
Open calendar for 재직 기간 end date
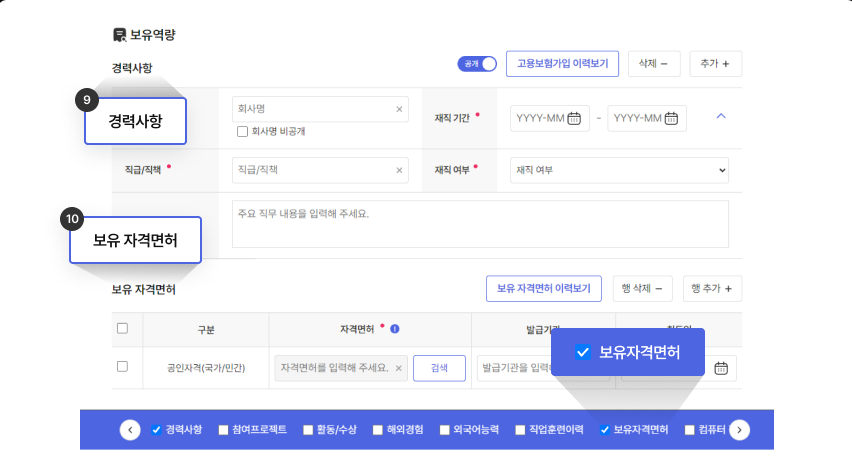click(x=671, y=118)
